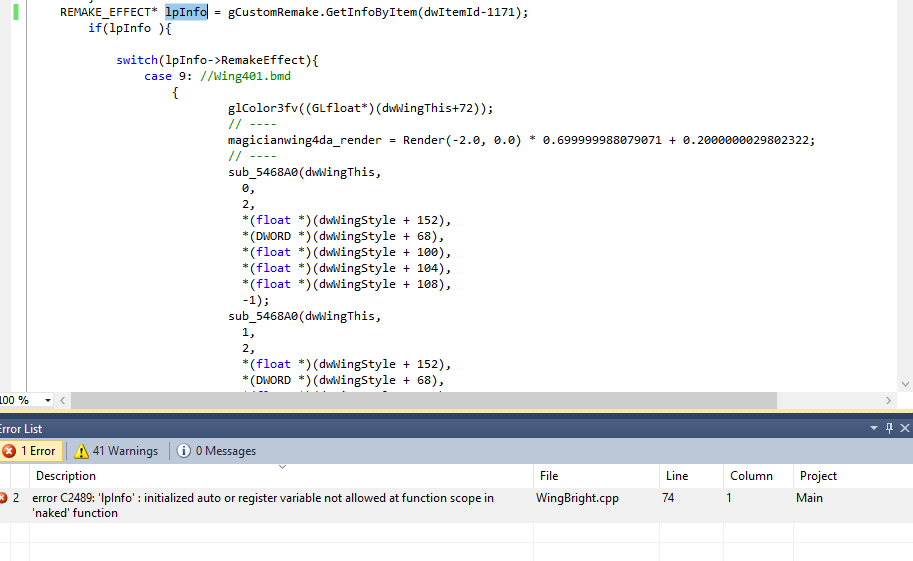Click the editor horizontal scrollbar thumb
The height and width of the screenshot is (561, 913).
(x=424, y=400)
